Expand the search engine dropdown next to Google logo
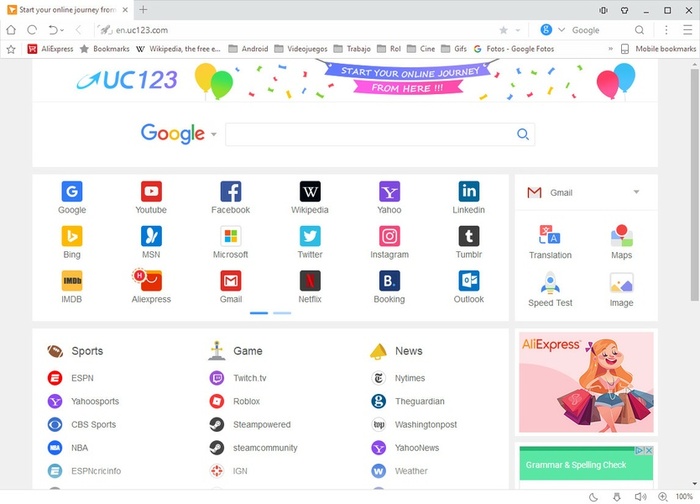Viewport: 700px width, 504px height. [214, 134]
